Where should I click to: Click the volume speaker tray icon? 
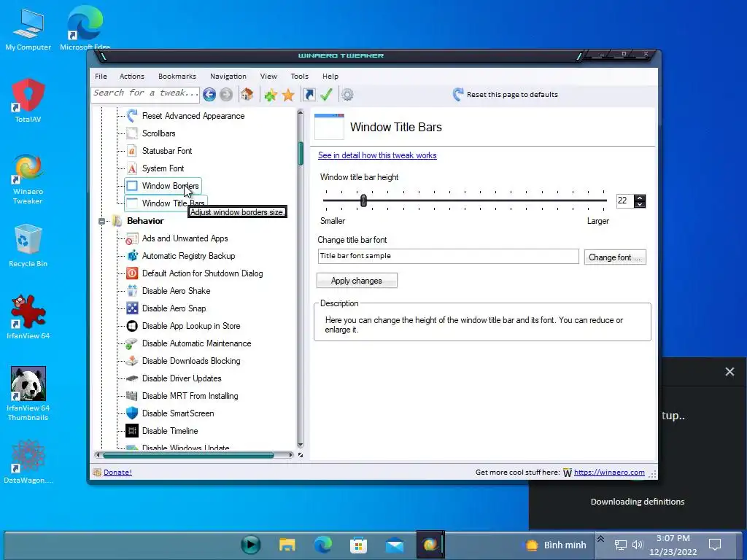(x=638, y=544)
